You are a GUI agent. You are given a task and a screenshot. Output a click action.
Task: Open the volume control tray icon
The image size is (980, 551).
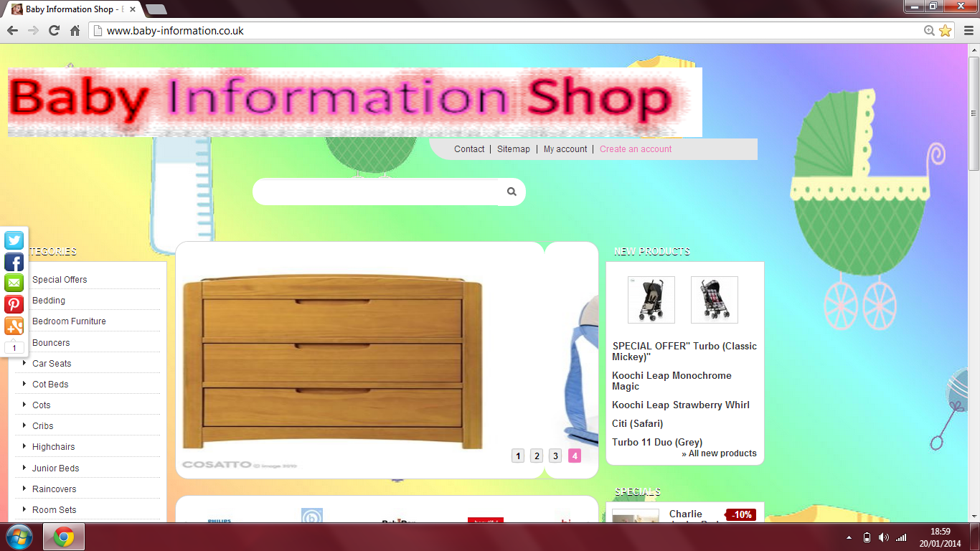[884, 537]
